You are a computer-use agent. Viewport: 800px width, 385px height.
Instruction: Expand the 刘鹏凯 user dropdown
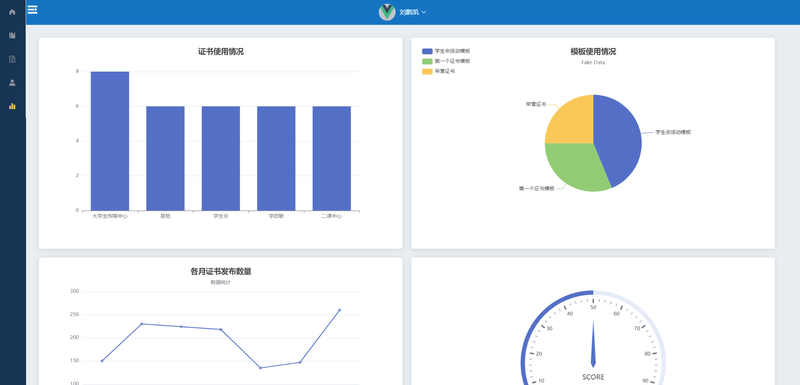pos(413,12)
